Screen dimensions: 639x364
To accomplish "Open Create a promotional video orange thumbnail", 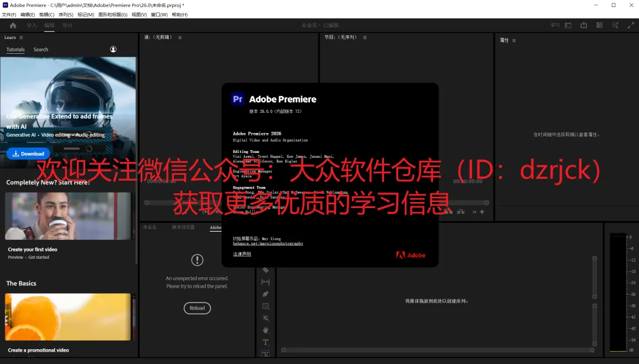I will (67, 317).
